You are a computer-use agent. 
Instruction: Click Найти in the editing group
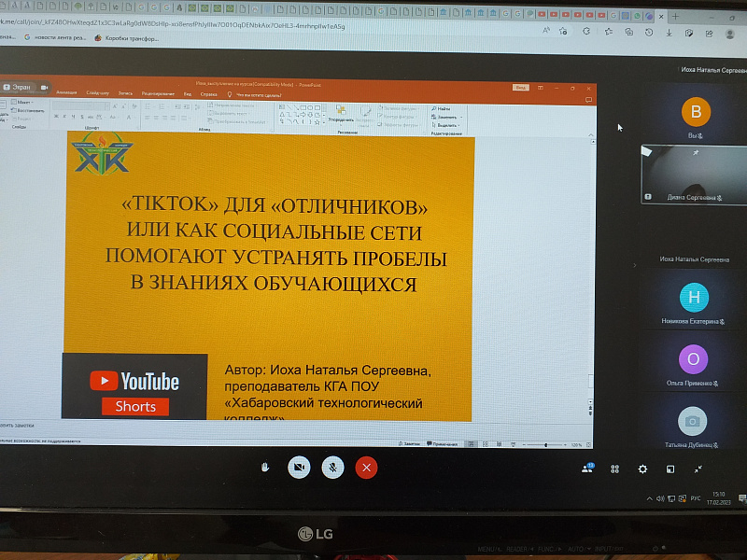pyautogui.click(x=441, y=108)
